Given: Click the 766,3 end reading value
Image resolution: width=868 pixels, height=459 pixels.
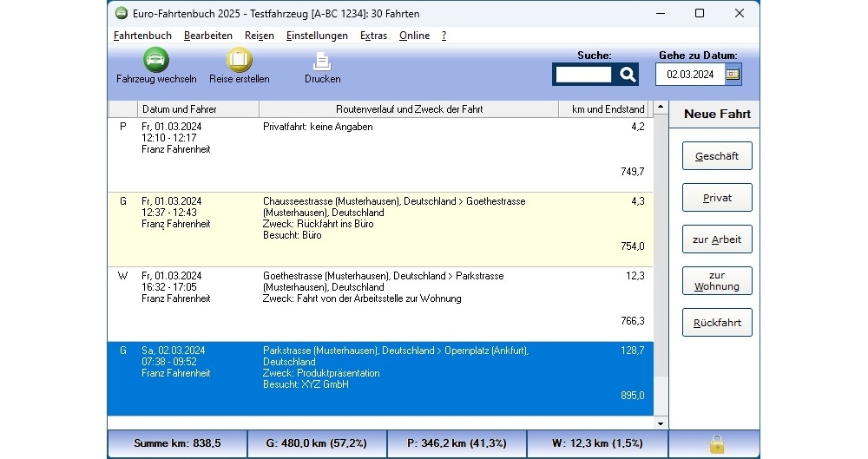Looking at the screenshot, I should [x=632, y=321].
